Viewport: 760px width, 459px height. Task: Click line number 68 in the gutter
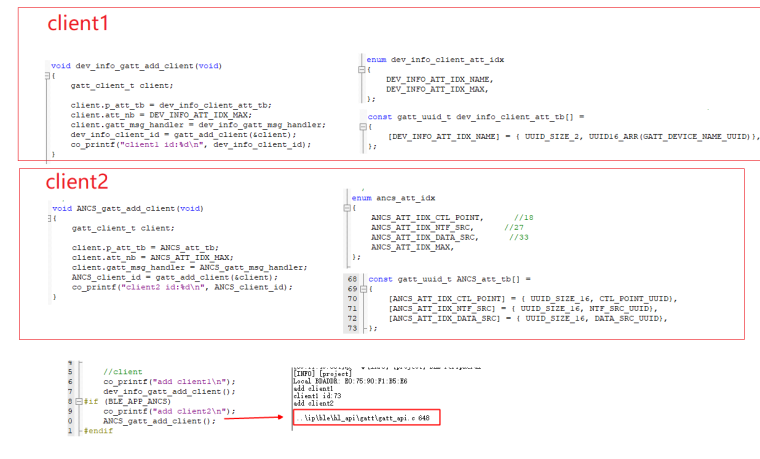(352, 279)
